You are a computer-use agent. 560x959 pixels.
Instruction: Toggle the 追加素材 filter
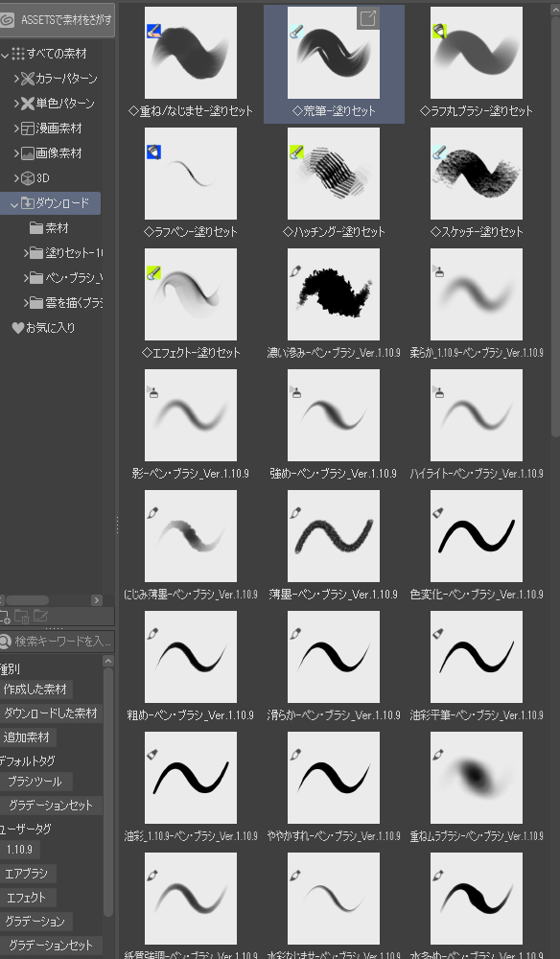point(28,737)
